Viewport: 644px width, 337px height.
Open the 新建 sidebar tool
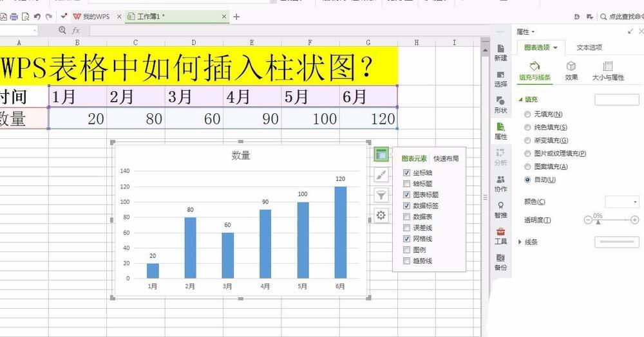point(500,53)
